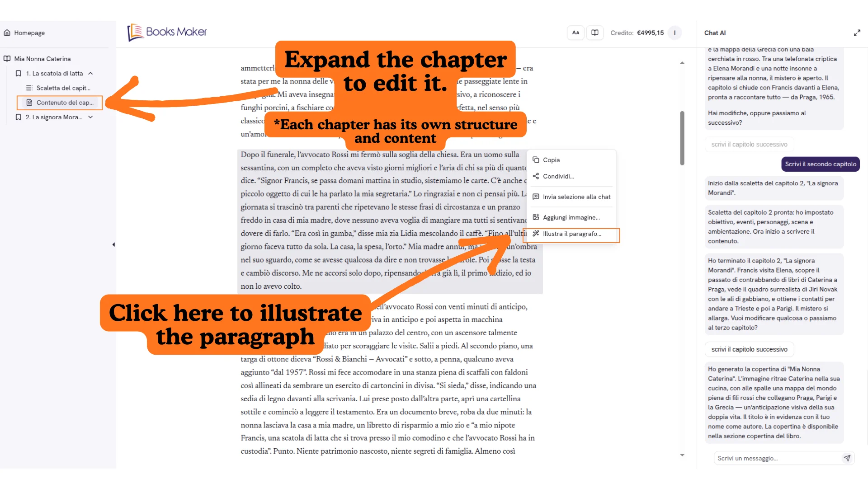Send the chat message with paper plane

tap(847, 458)
